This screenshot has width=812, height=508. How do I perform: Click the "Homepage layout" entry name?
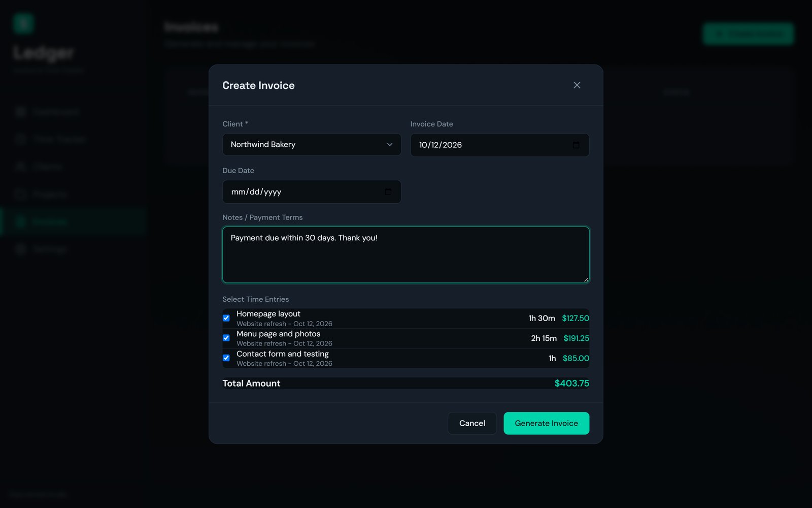(268, 314)
